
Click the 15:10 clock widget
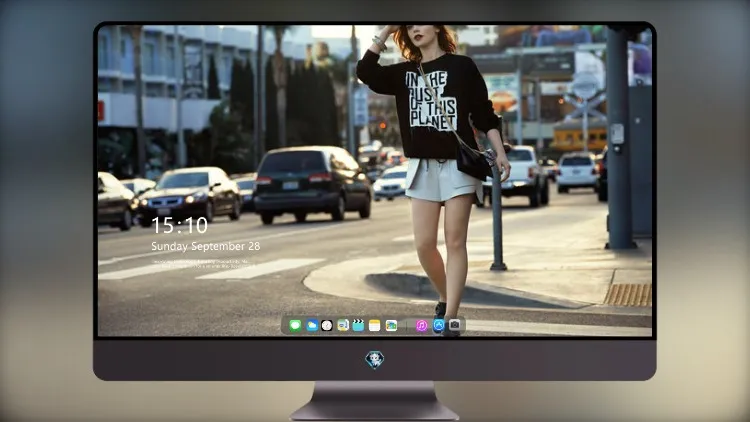click(x=179, y=225)
